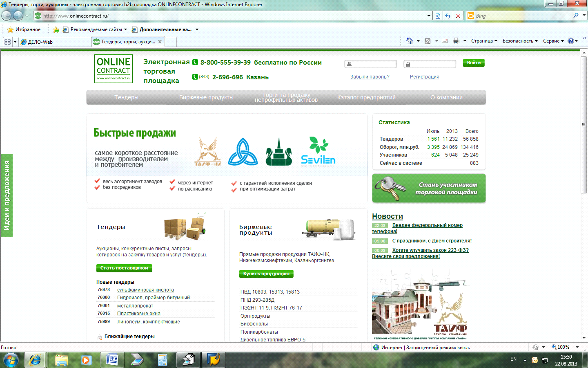Refresh the page with the address bar icon

448,16
